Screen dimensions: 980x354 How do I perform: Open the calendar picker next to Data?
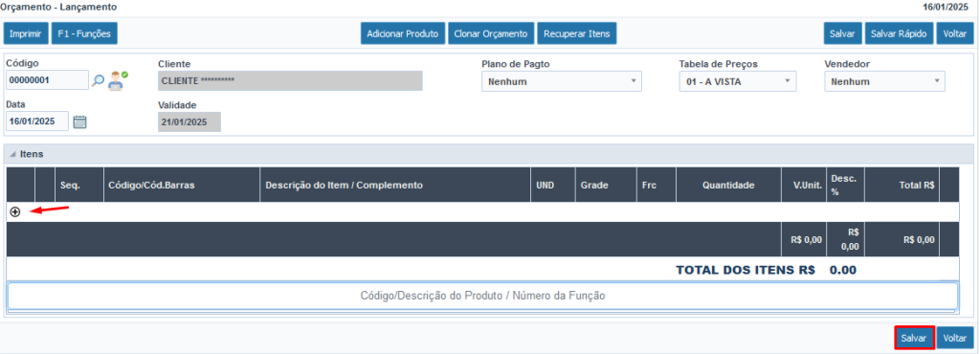tap(79, 122)
